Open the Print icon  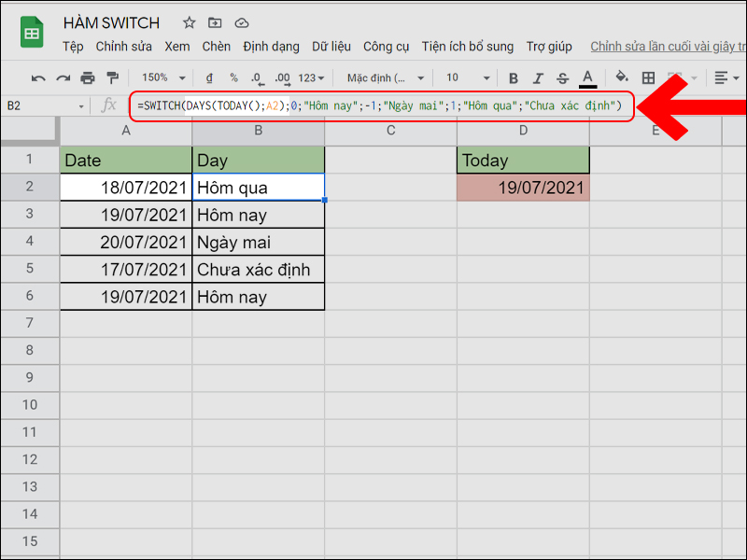[86, 77]
